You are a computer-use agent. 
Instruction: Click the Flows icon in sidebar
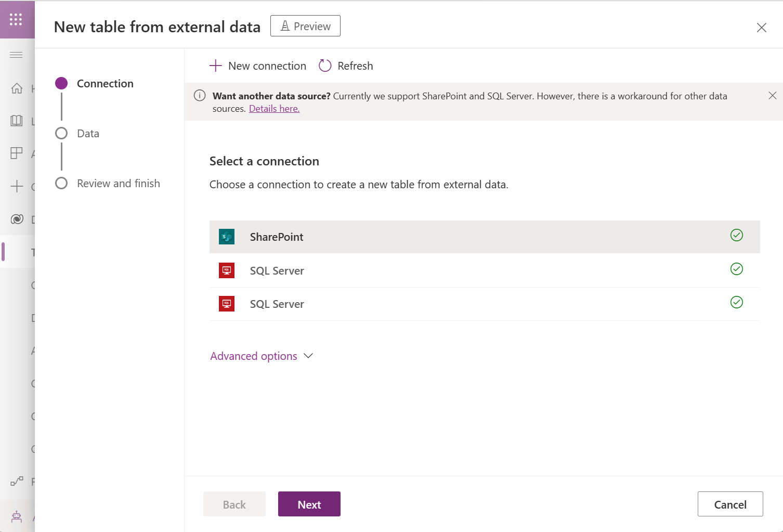(x=17, y=481)
